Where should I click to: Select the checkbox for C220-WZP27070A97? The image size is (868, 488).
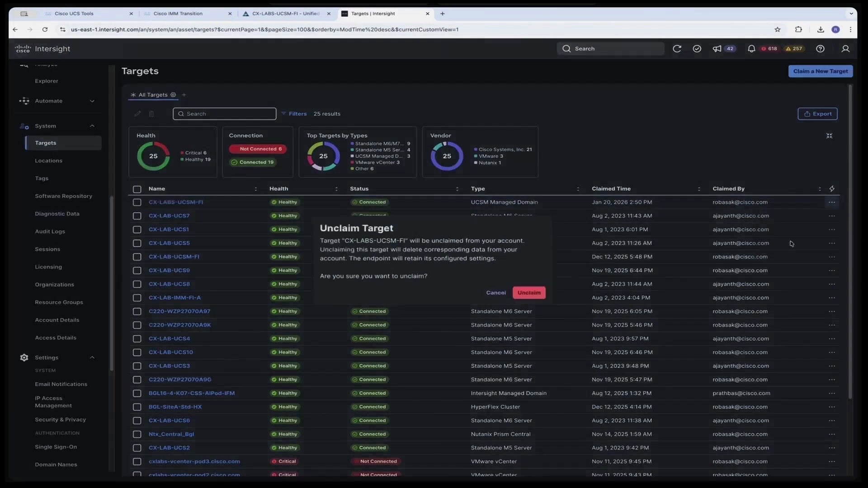click(137, 311)
